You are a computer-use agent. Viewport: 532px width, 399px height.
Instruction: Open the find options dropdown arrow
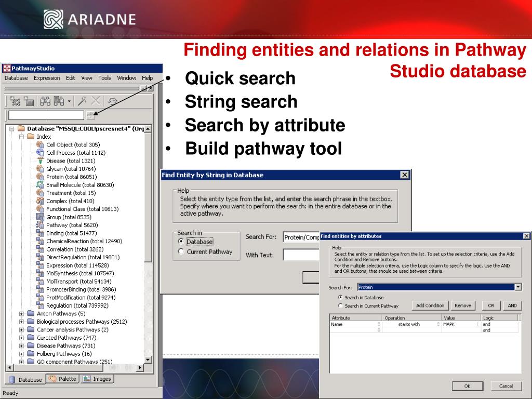[69, 101]
